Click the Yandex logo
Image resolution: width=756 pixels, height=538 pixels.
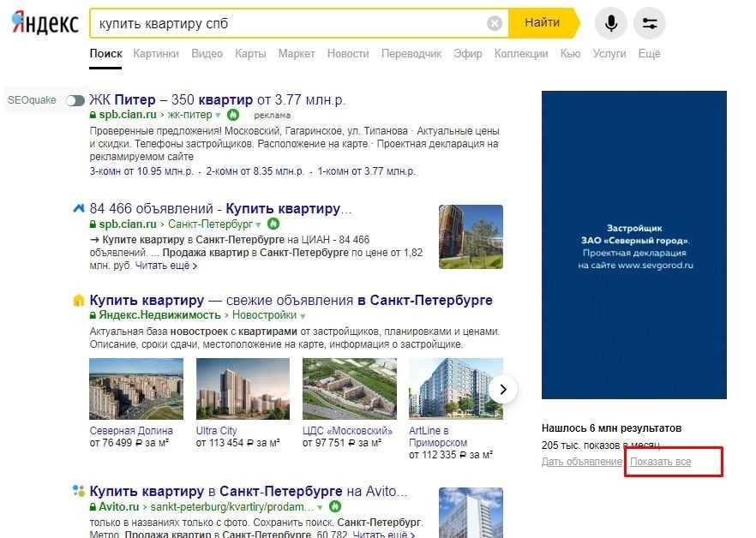coord(45,23)
